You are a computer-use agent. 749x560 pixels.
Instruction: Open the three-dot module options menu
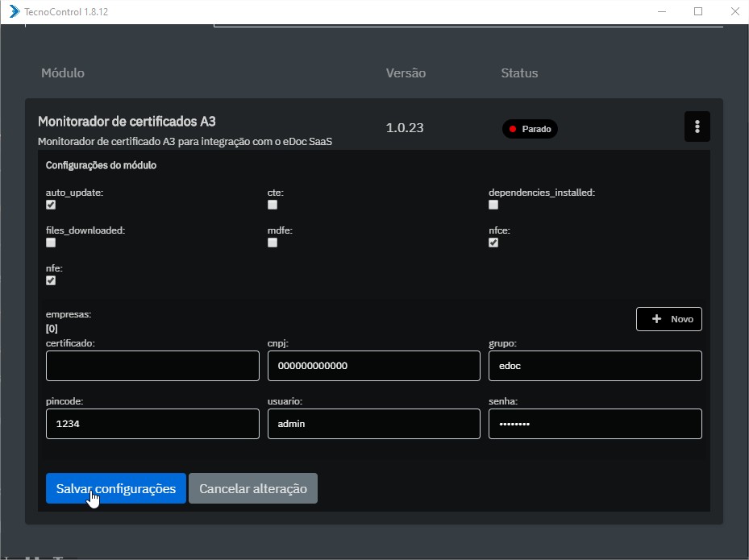tap(697, 127)
